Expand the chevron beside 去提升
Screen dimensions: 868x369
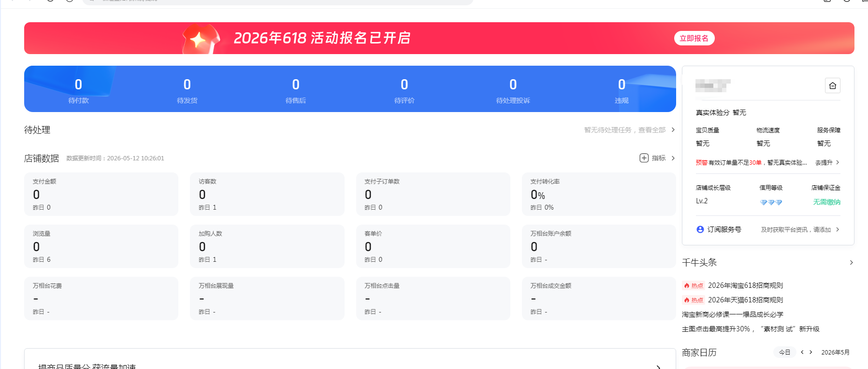point(838,162)
